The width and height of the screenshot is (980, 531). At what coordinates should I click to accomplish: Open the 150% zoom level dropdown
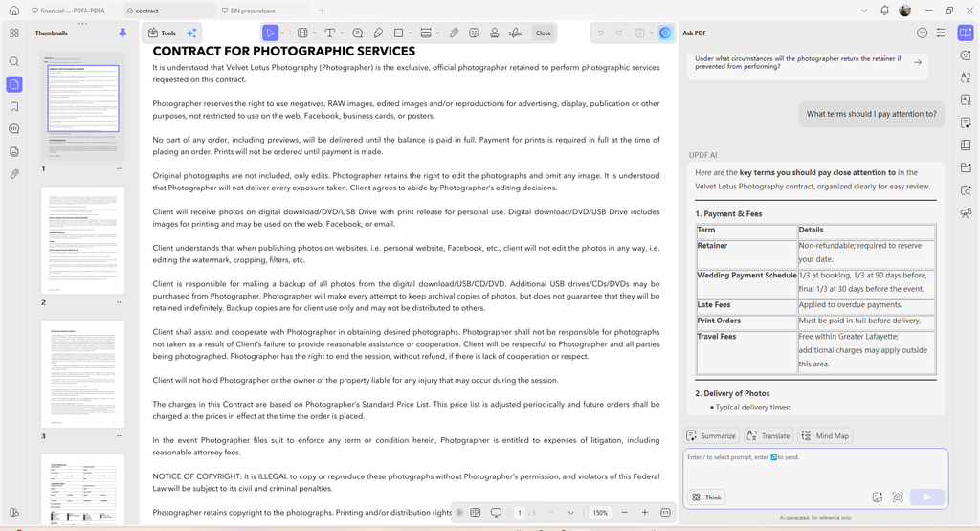coord(601,512)
